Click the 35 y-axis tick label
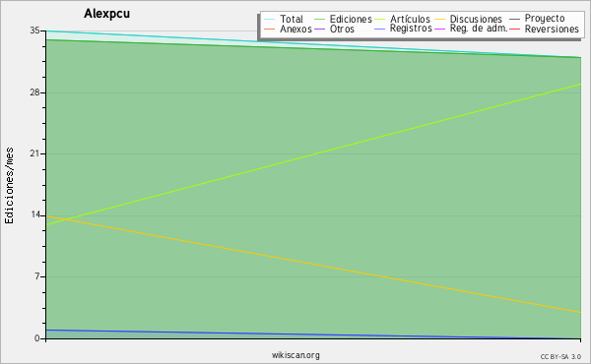The image size is (591, 364). pos(35,30)
